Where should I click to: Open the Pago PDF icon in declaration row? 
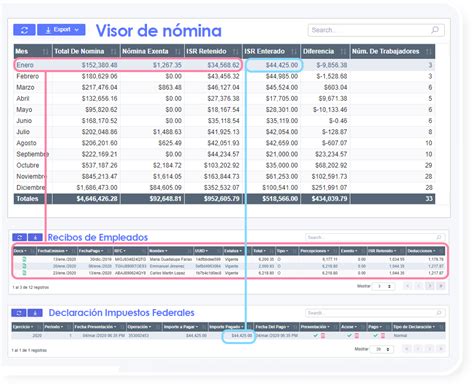coord(382,336)
